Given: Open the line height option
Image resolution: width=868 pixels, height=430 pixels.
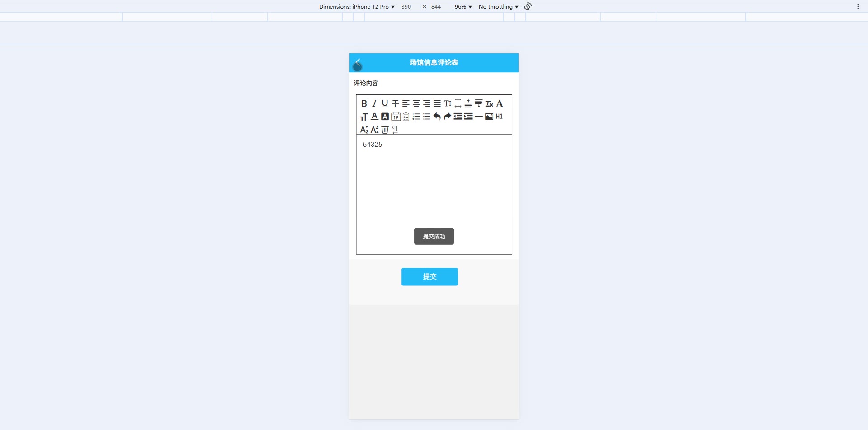Looking at the screenshot, I should tap(447, 103).
